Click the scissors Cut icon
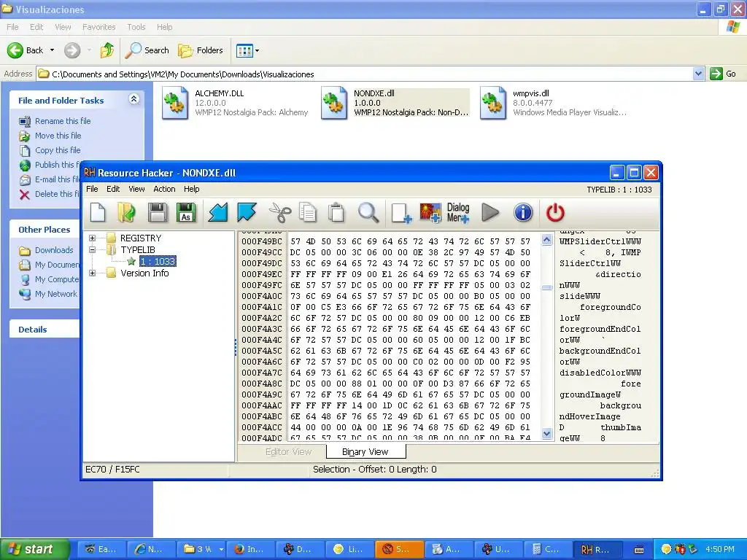Viewport: 747px width, 560px height. (x=279, y=212)
